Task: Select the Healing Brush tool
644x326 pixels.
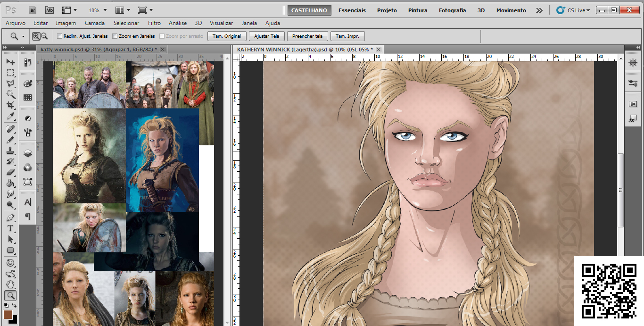Action: 10,129
